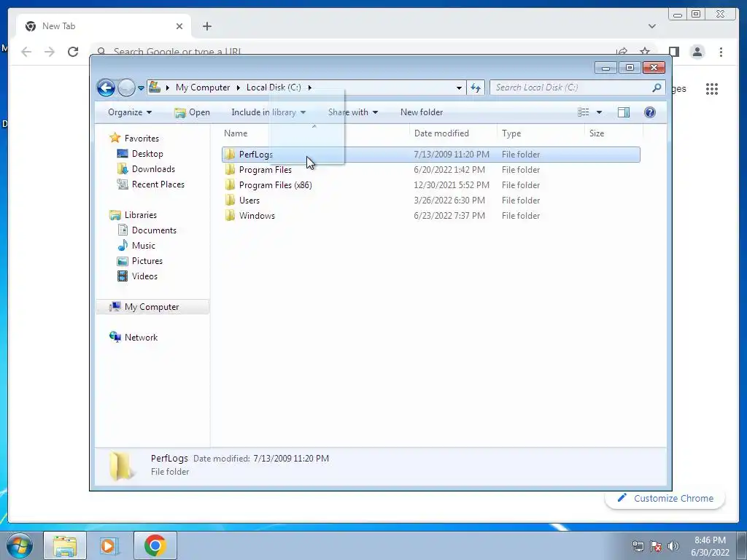Open recent locations dropdown beside navigation arrows

point(141,88)
